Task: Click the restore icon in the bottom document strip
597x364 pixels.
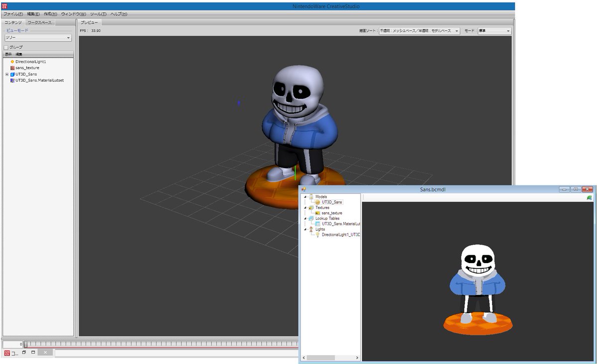Action: pos(24,353)
